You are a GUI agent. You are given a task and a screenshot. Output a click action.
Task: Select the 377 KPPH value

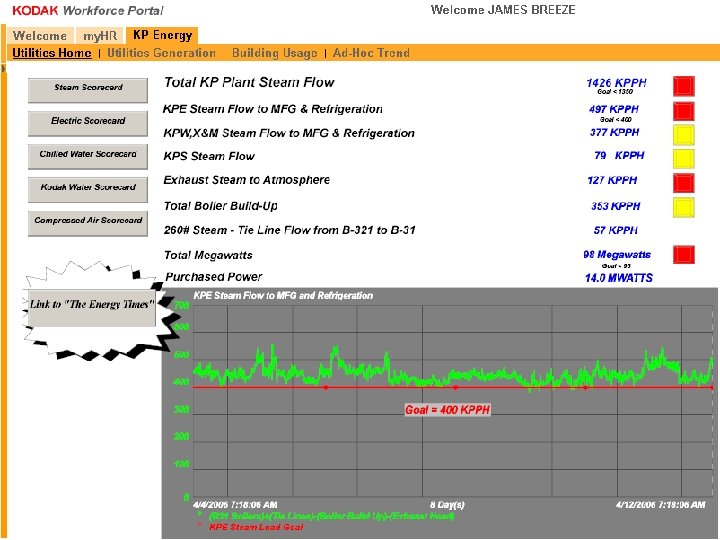(614, 132)
